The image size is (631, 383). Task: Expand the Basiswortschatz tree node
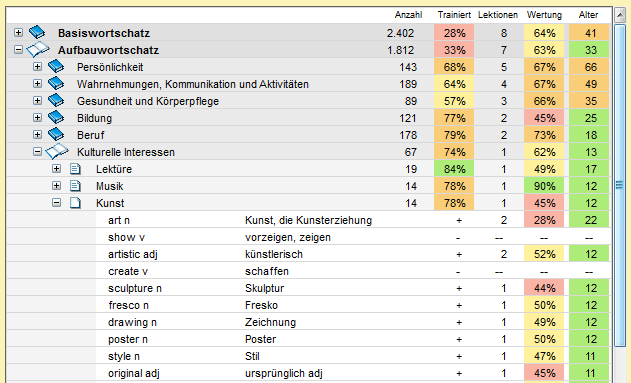pos(18,32)
